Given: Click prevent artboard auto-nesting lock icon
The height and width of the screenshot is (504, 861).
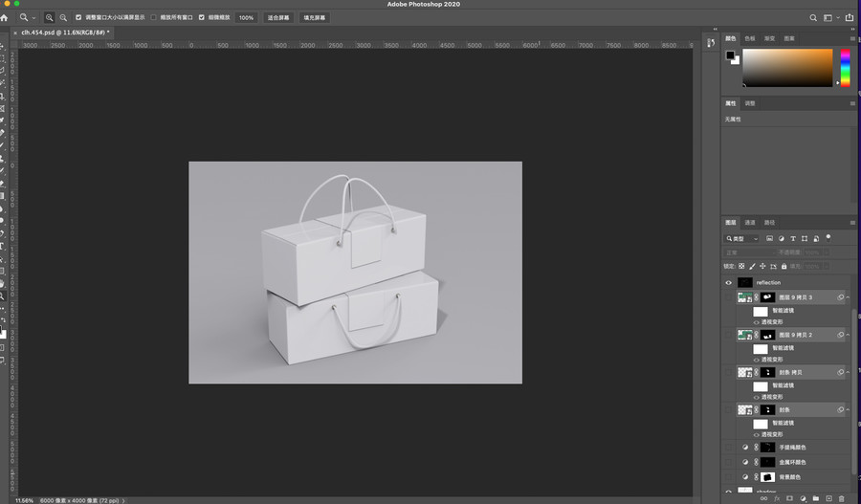Looking at the screenshot, I should pos(773,266).
